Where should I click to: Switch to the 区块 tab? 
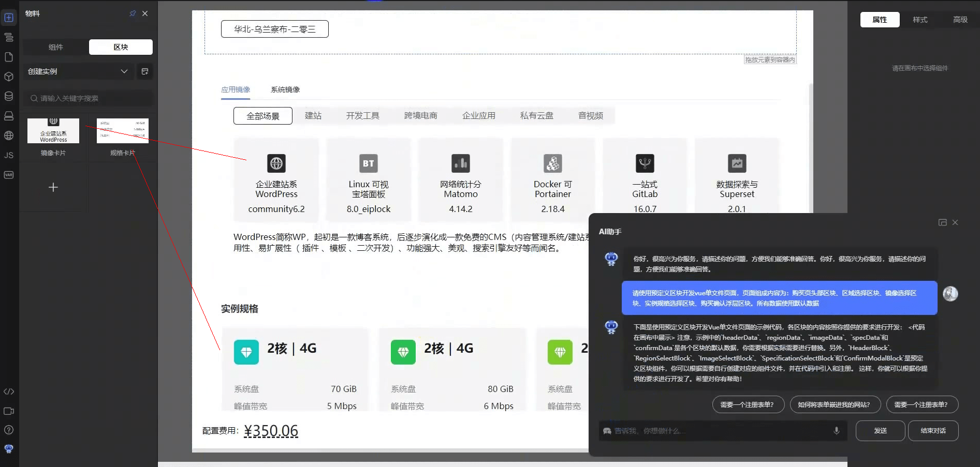[121, 47]
